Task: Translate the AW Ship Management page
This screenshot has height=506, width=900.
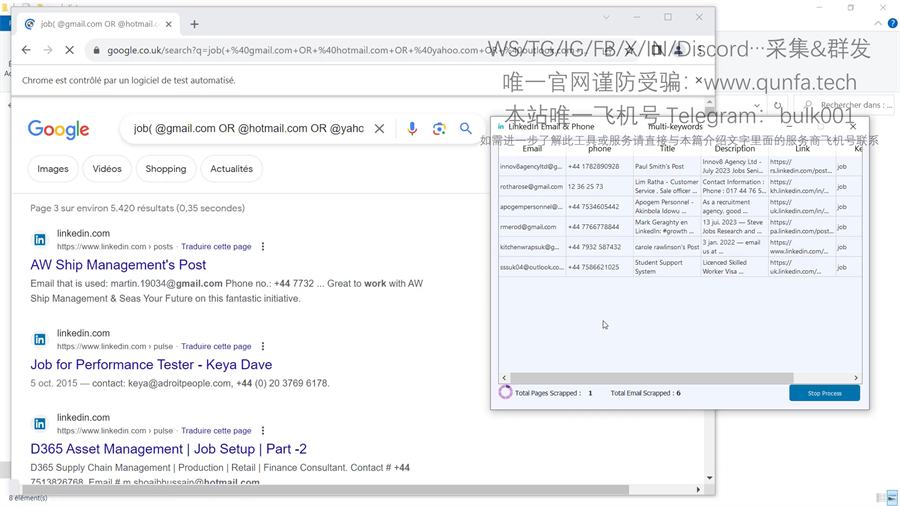Action: click(x=216, y=247)
